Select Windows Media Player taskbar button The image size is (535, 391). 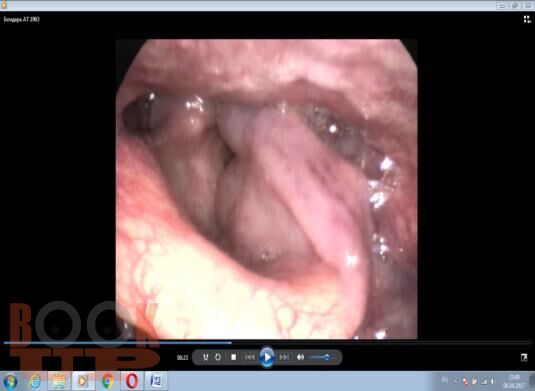click(83, 381)
